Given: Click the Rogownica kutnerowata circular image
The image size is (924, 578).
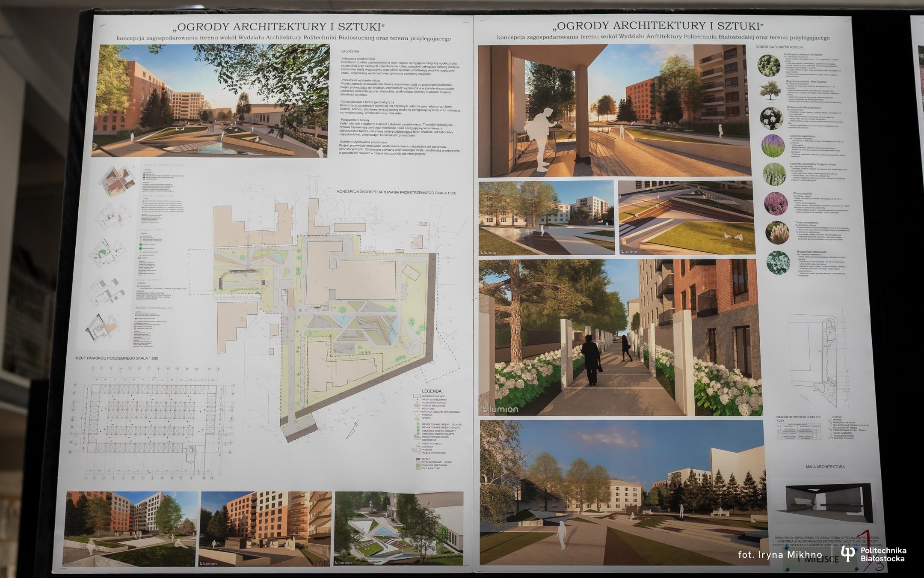Looking at the screenshot, I should (x=778, y=262).
